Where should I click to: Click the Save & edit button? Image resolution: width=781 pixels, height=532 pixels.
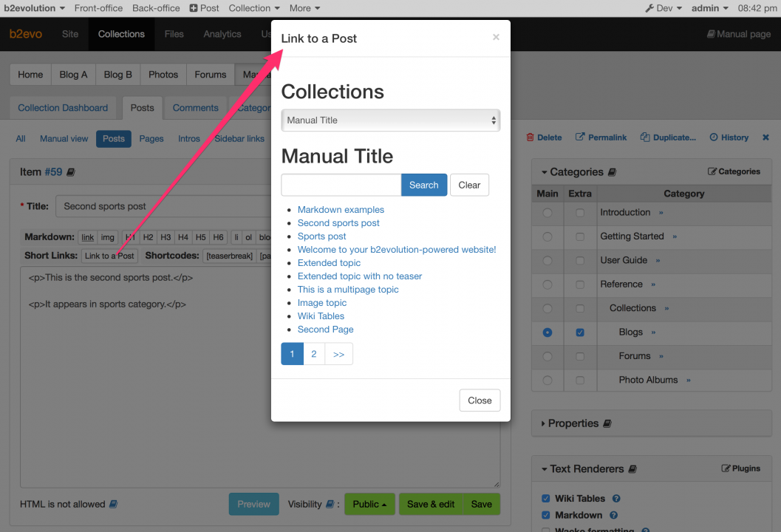pyautogui.click(x=430, y=504)
